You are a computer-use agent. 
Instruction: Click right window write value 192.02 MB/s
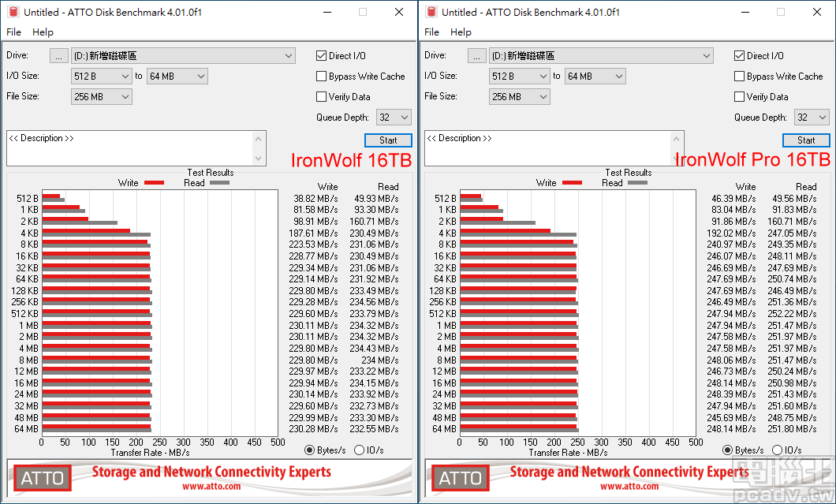(732, 233)
